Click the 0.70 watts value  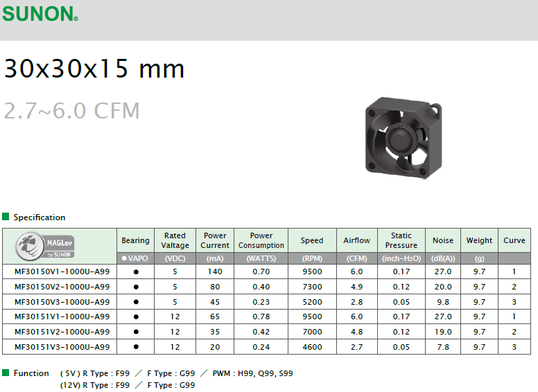tap(261, 271)
